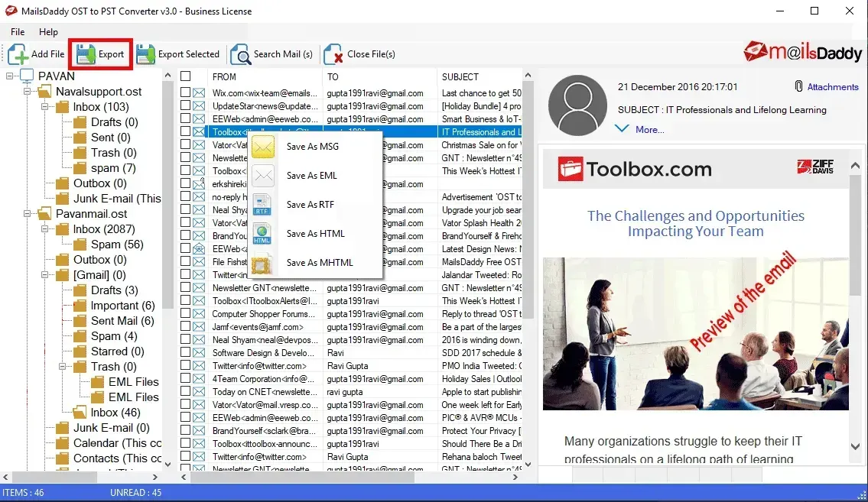Click the meeting photo in the email preview
Screen dimensions: 868x502
[695, 334]
